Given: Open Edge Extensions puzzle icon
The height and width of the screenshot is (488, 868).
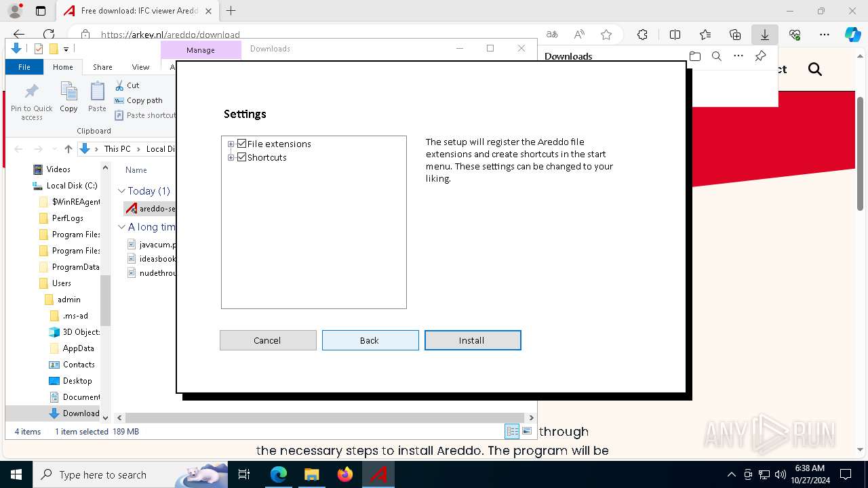Looking at the screenshot, I should click(x=642, y=35).
